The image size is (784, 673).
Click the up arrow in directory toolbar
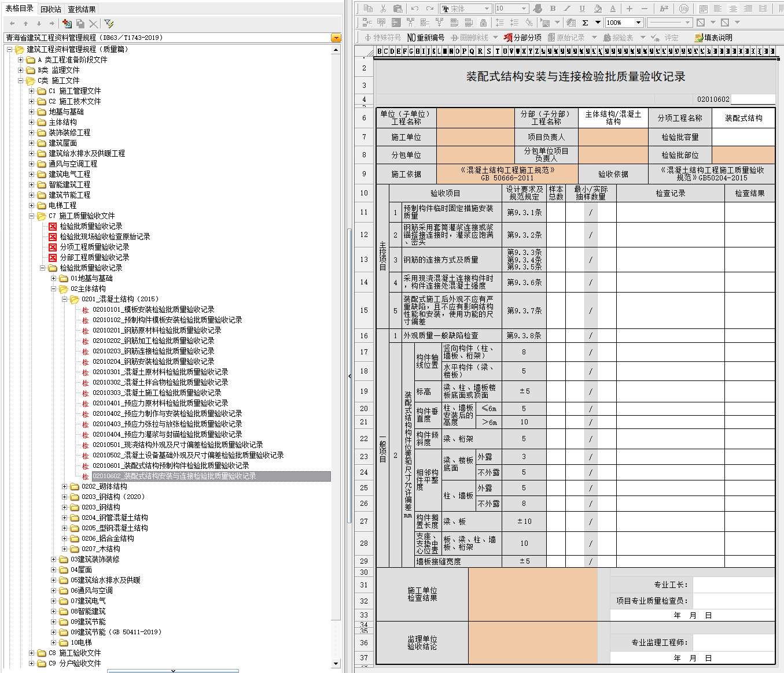pyautogui.click(x=25, y=24)
